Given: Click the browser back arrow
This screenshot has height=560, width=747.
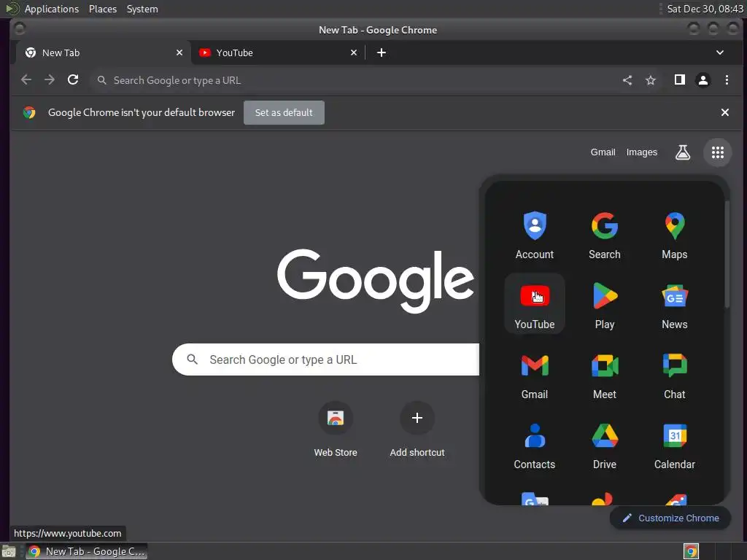Looking at the screenshot, I should tap(26, 80).
